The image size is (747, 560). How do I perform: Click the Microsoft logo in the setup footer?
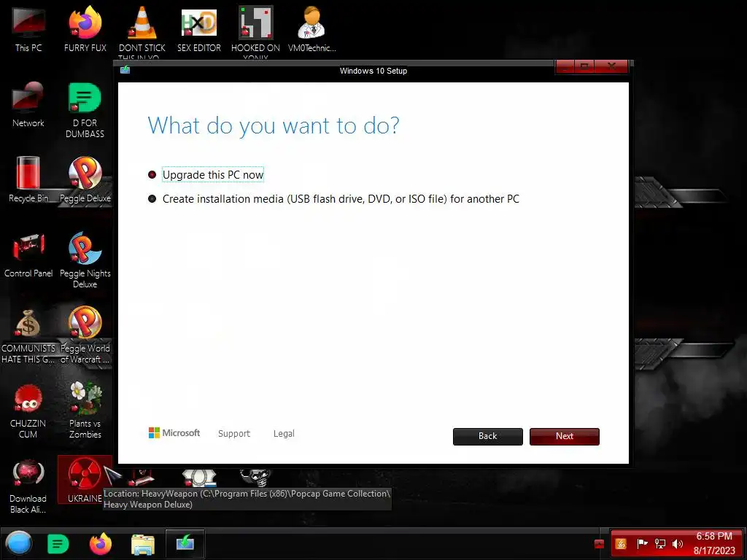[174, 433]
